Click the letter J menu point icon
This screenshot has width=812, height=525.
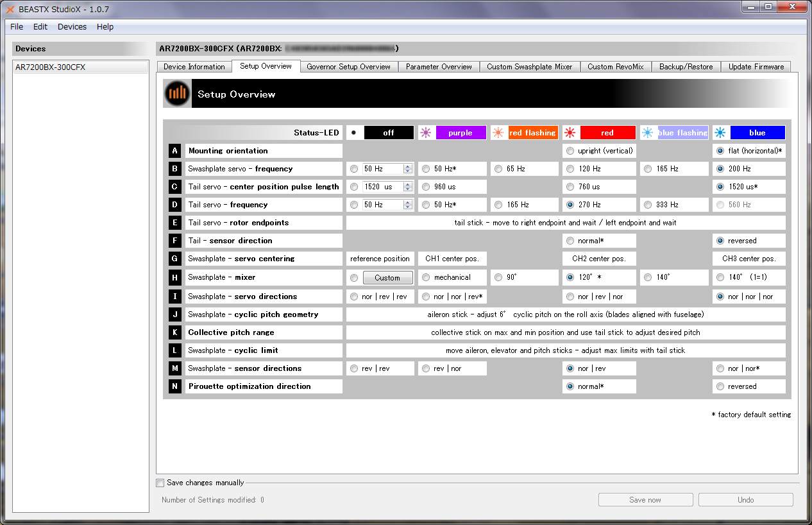click(175, 314)
